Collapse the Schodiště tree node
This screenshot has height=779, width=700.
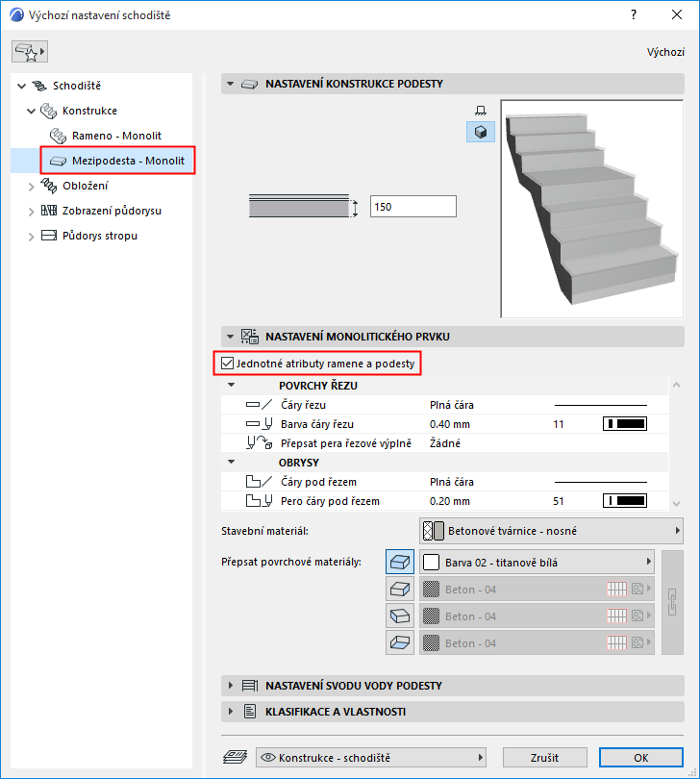[x=21, y=86]
